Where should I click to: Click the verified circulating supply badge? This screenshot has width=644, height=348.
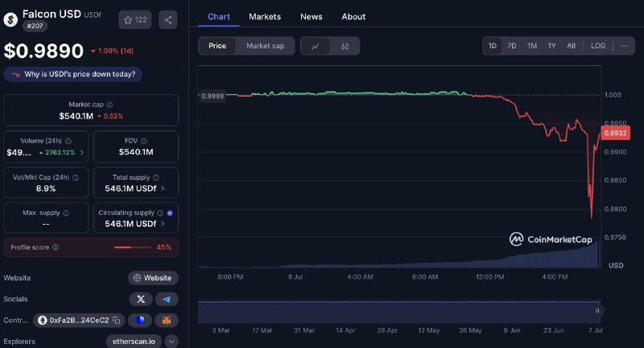pos(170,213)
